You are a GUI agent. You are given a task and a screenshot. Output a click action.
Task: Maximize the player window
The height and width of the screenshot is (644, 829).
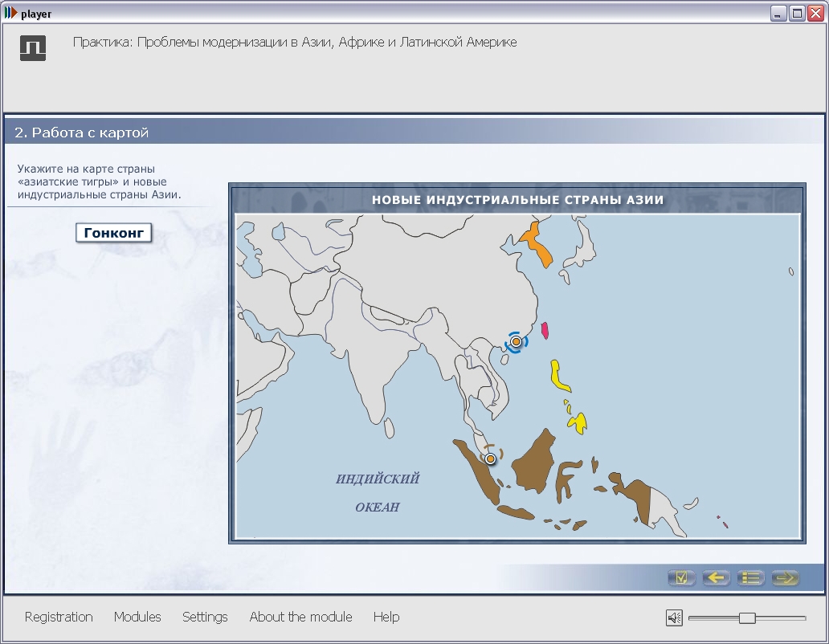point(797,13)
